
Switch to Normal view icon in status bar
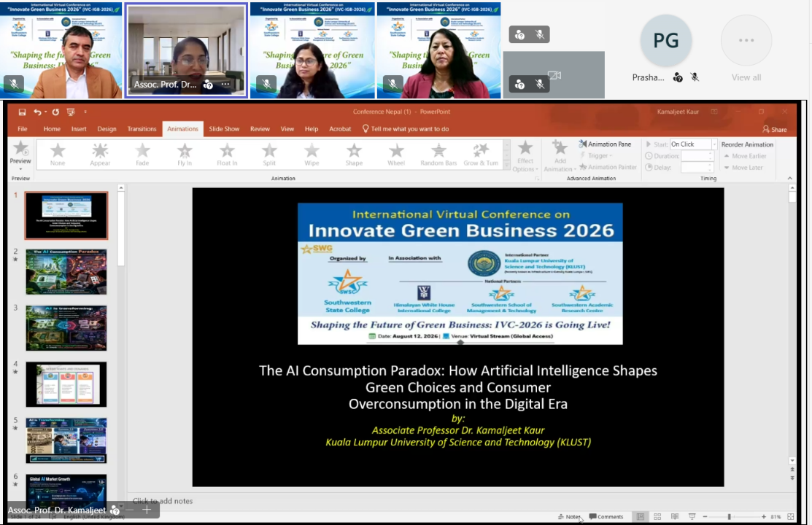tap(640, 517)
